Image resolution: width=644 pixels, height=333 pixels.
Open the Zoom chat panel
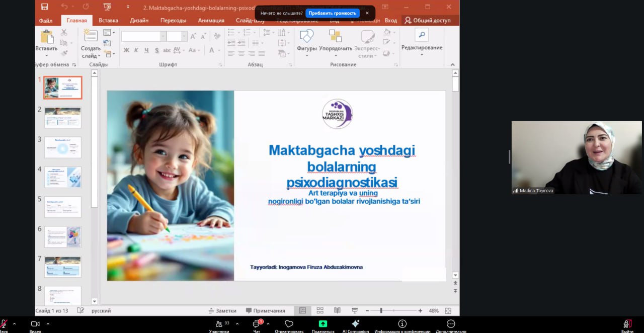tap(257, 324)
